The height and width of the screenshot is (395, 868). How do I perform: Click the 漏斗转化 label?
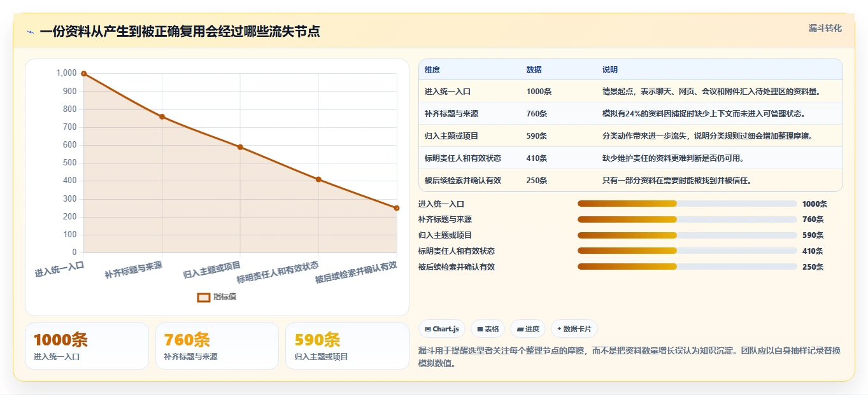coord(825,29)
